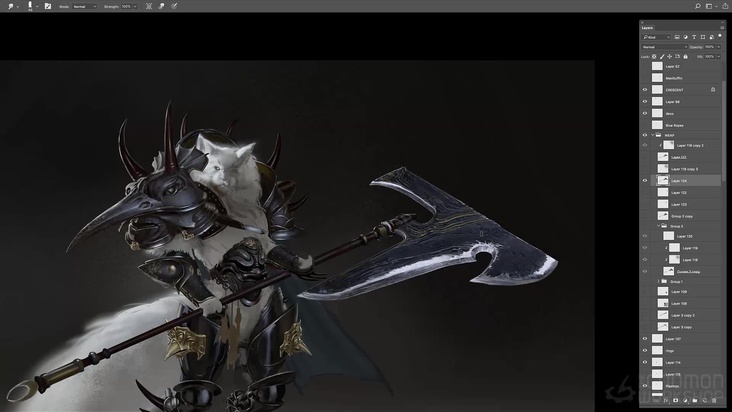732x412 pixels.
Task: Delete layer trash icon
Action: pos(714,400)
